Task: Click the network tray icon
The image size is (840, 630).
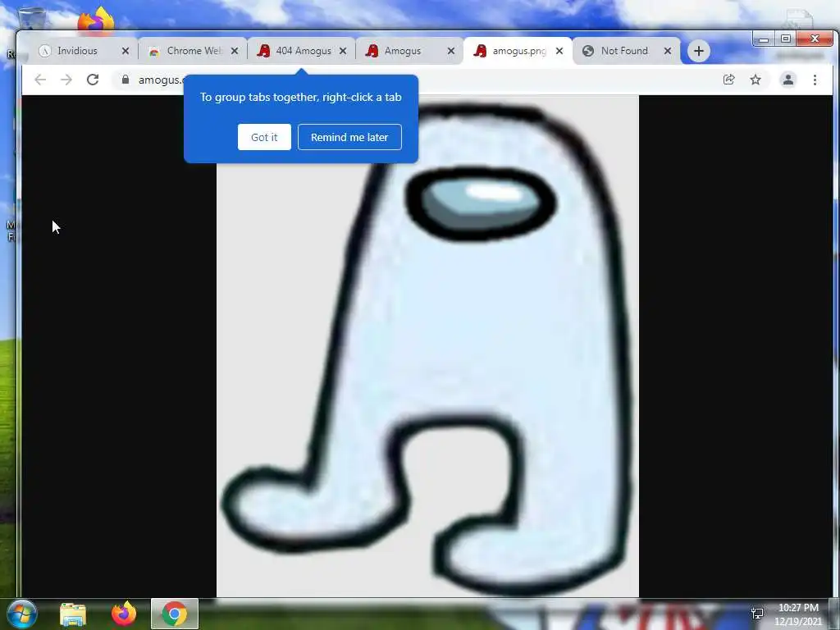Action: coord(757,614)
